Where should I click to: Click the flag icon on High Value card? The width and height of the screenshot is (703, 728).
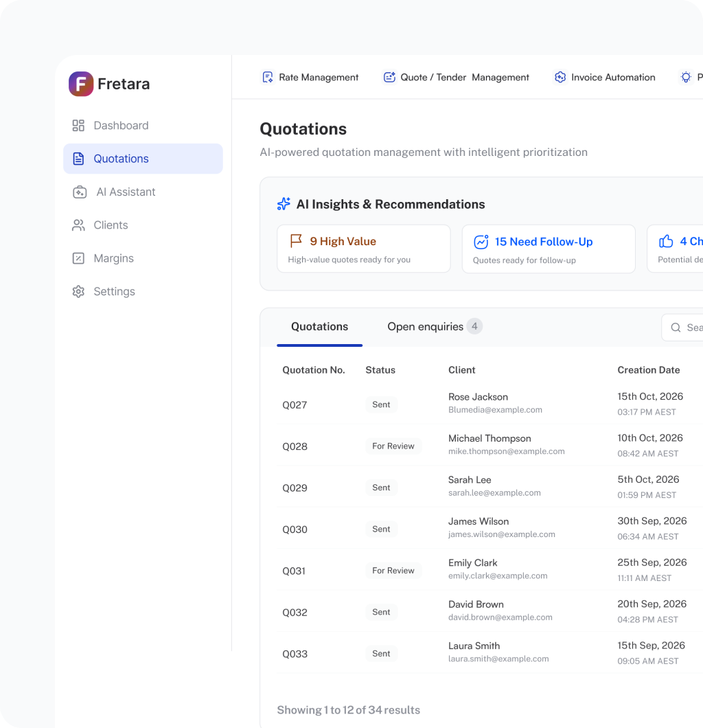tap(296, 241)
